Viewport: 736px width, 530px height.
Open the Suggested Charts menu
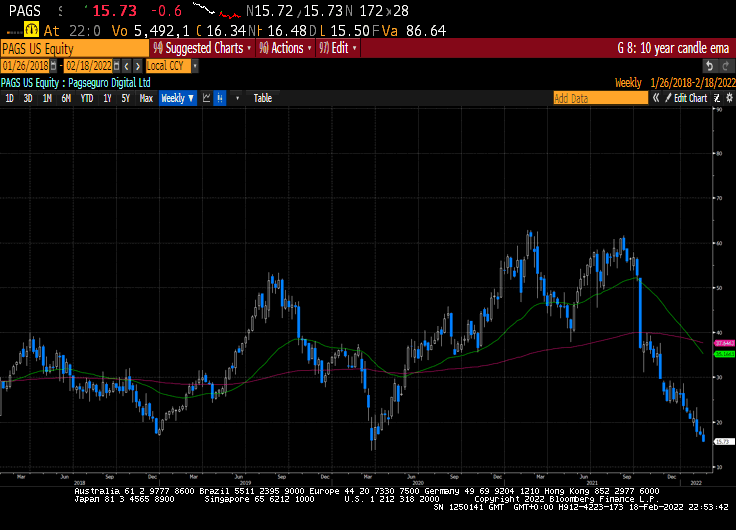202,48
